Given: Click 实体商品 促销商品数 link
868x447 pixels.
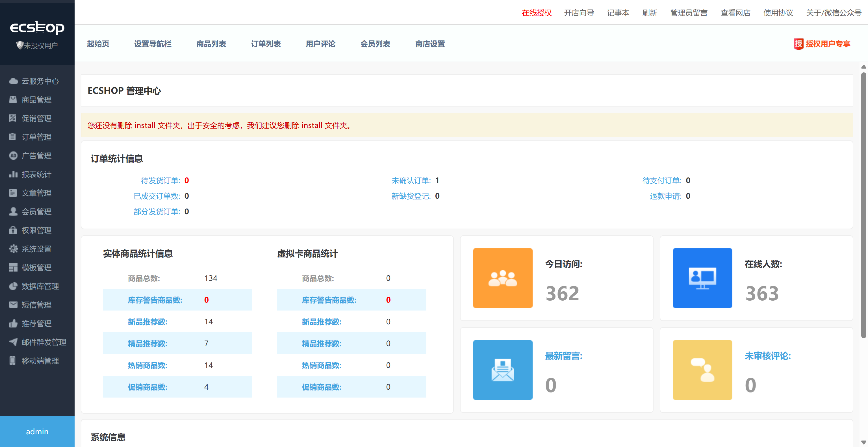Looking at the screenshot, I should pyautogui.click(x=147, y=387).
